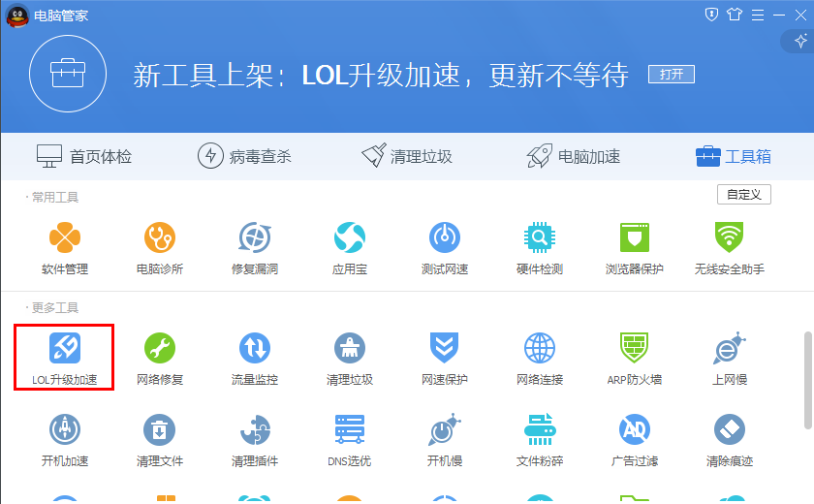Launch 无线安全助手 WiFi security assistant
Image resolution: width=814 pixels, height=504 pixels.
730,247
